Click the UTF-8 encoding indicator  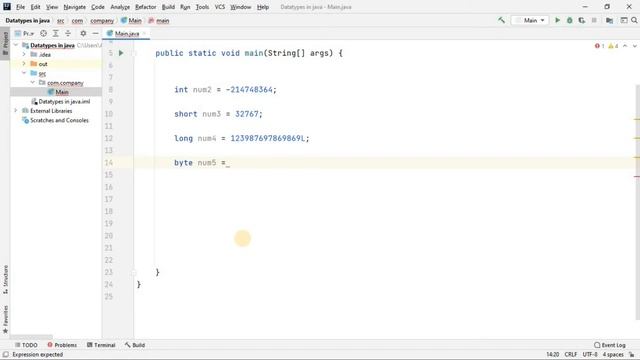pyautogui.click(x=590, y=355)
